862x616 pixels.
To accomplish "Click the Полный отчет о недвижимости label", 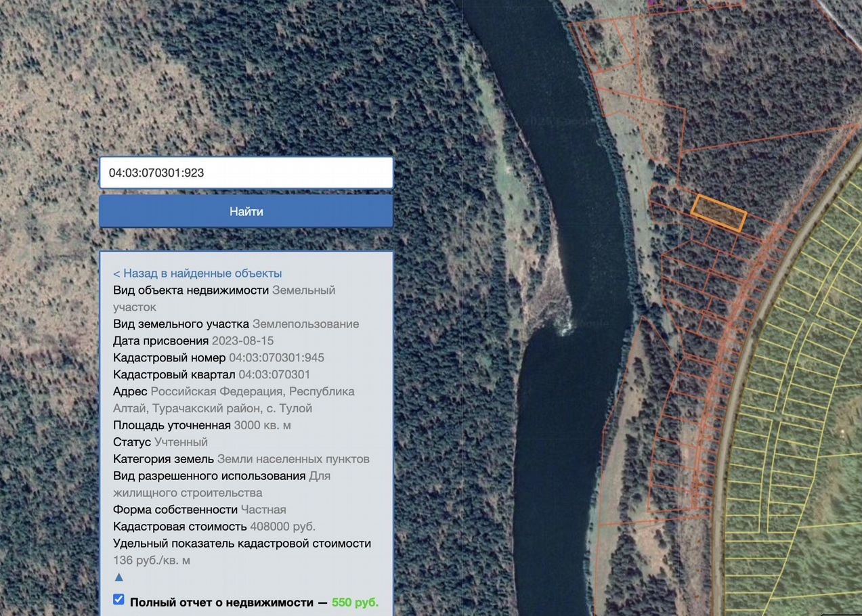I will click(221, 602).
